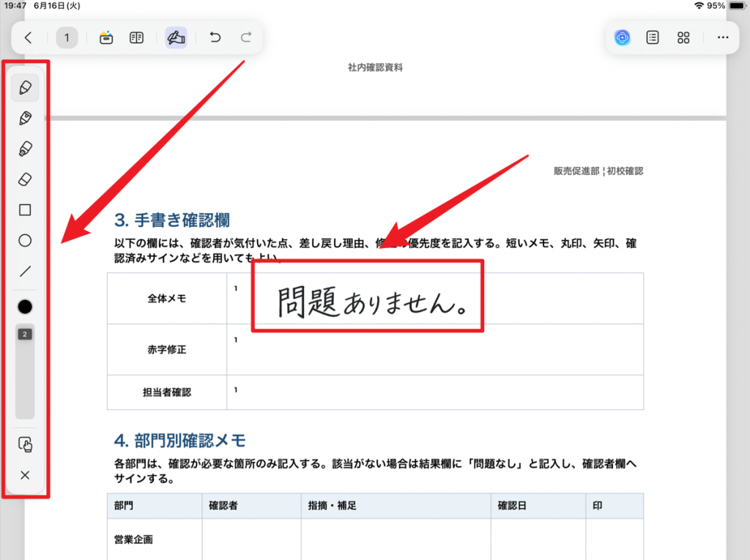Toggle finger touch drawing mode
The image size is (750, 560).
pyautogui.click(x=26, y=445)
